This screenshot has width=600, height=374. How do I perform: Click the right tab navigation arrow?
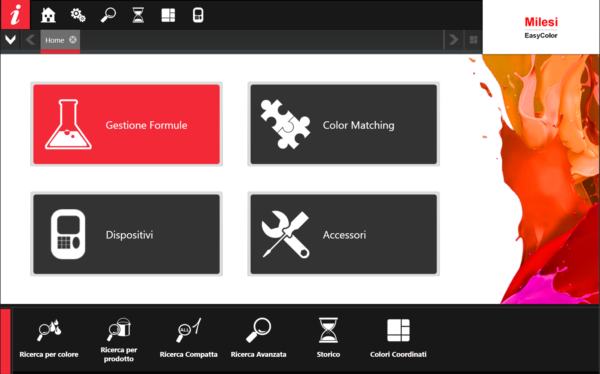(453, 39)
